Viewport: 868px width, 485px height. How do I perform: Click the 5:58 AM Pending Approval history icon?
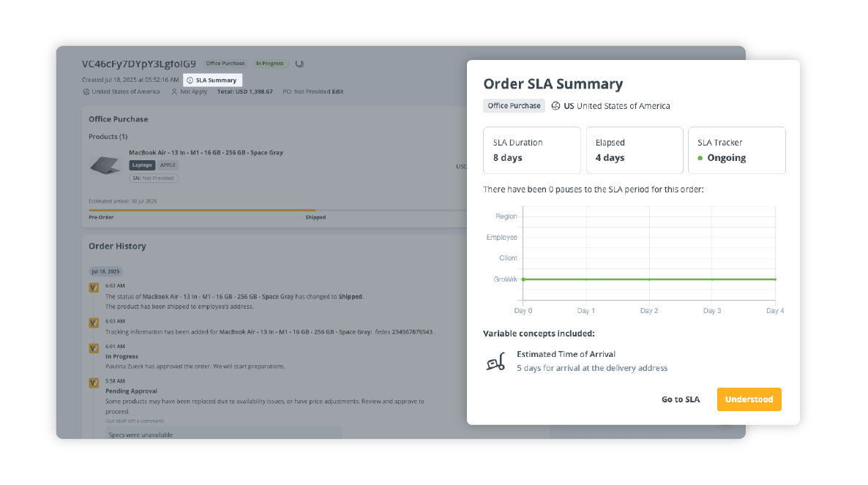pos(94,383)
